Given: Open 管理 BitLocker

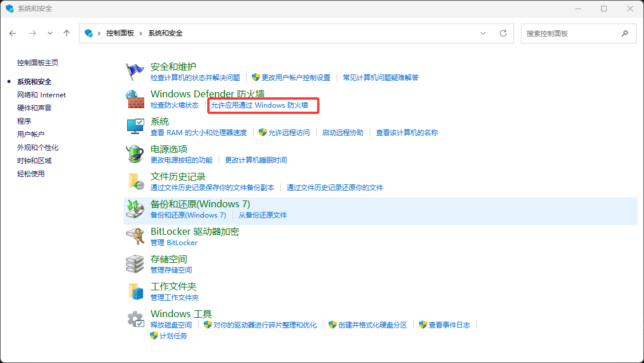Looking at the screenshot, I should pyautogui.click(x=174, y=243).
